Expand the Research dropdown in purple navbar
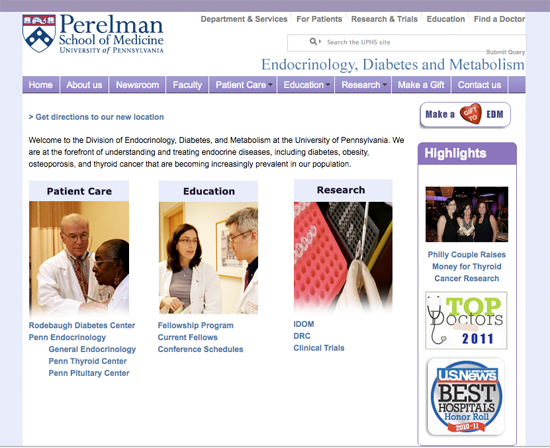This screenshot has height=448, width=550. pos(363,85)
